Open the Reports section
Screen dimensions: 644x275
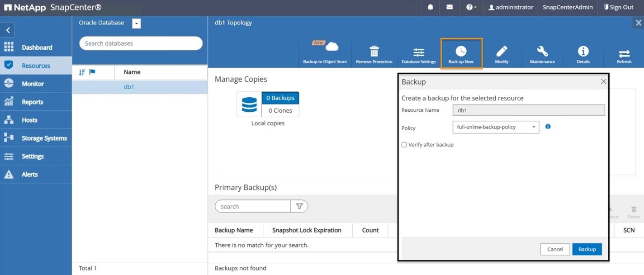[x=32, y=102]
